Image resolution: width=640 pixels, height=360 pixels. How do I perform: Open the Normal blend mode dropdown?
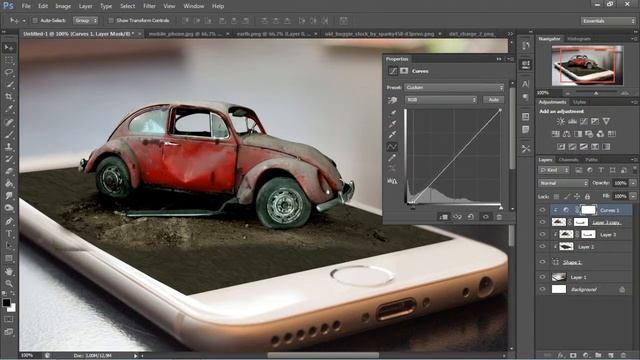[x=563, y=183]
